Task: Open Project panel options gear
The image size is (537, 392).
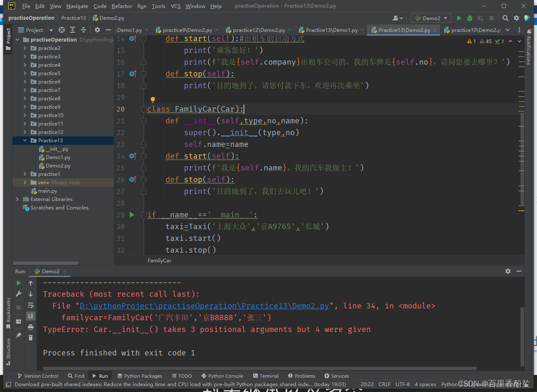Action: 97,30
